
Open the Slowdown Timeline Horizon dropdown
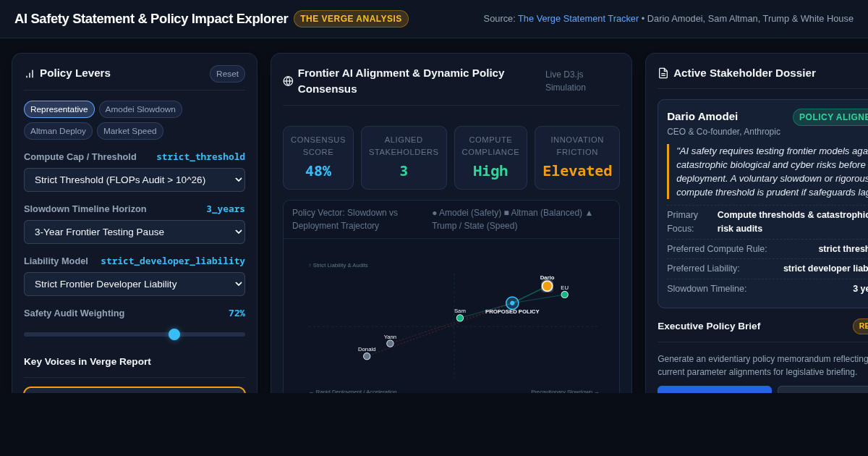(x=135, y=232)
